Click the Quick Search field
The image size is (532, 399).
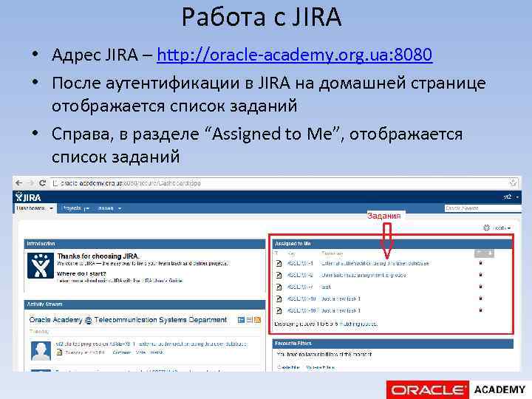point(482,208)
